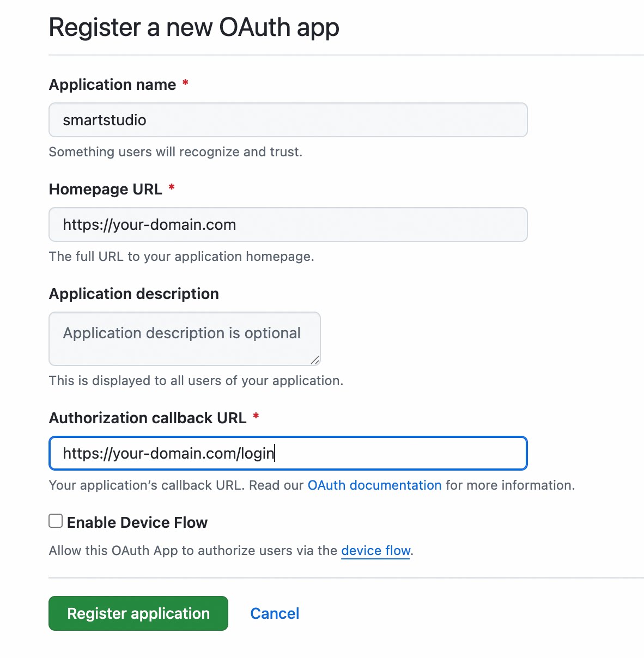
Task: Focus the Homepage URL input field
Action: click(x=288, y=224)
